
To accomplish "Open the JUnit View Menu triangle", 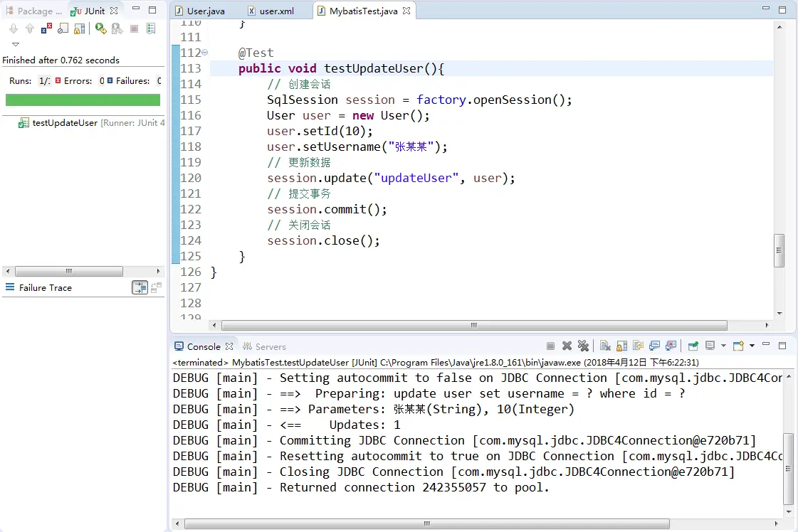I will [15, 44].
